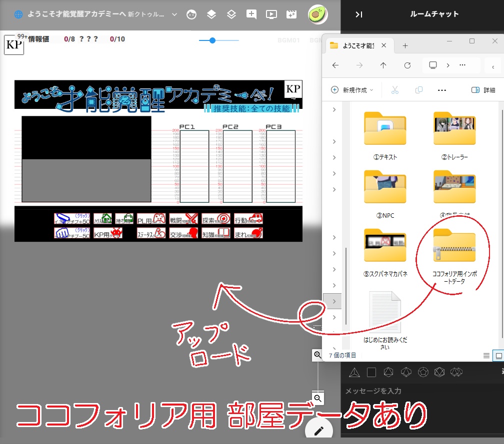Open the Explorer toolbar three-dot See more menu
Viewport: 504px width, 444px height.
tap(442, 90)
